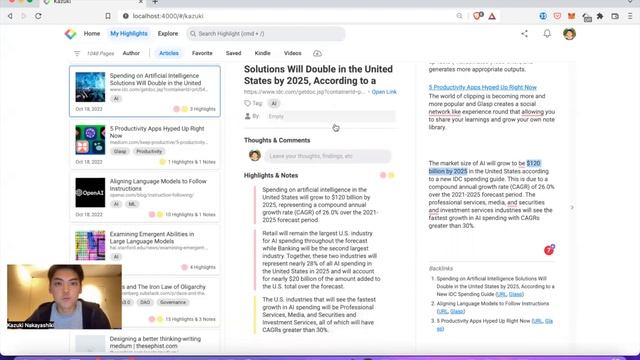640x360 pixels.
Task: Click the Glasp logo icon
Action: (70, 34)
